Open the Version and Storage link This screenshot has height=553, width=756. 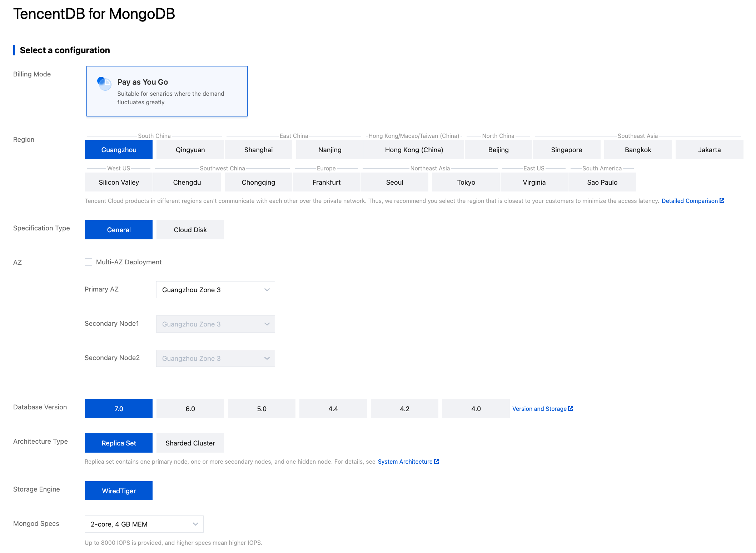(539, 409)
